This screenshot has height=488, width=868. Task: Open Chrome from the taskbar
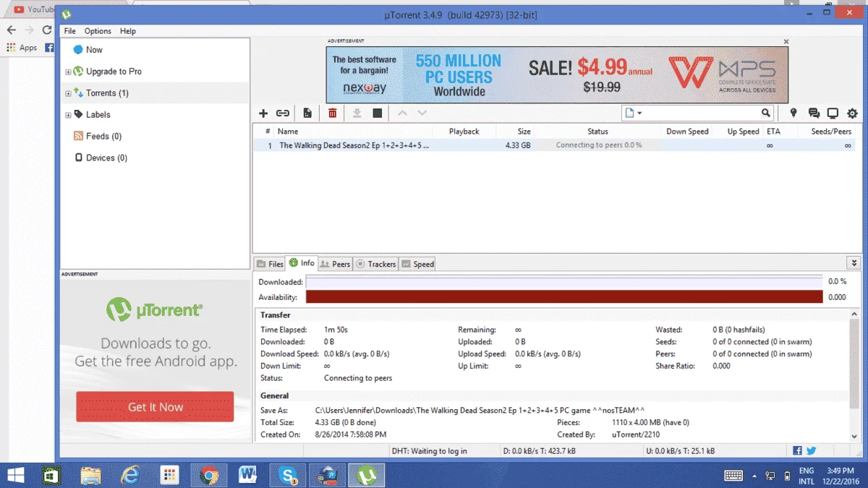coord(210,476)
